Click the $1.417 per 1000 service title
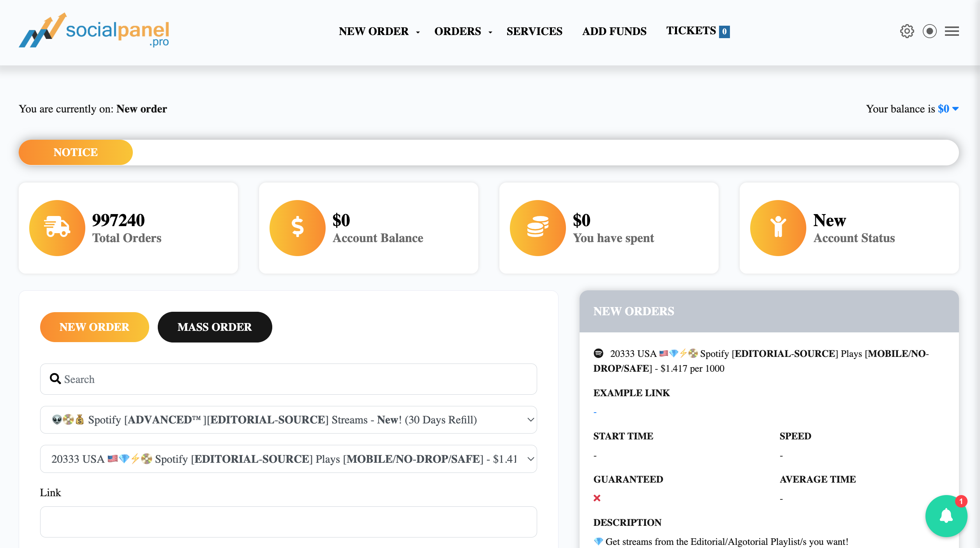Viewport: 980px width, 548px height. pos(761,361)
